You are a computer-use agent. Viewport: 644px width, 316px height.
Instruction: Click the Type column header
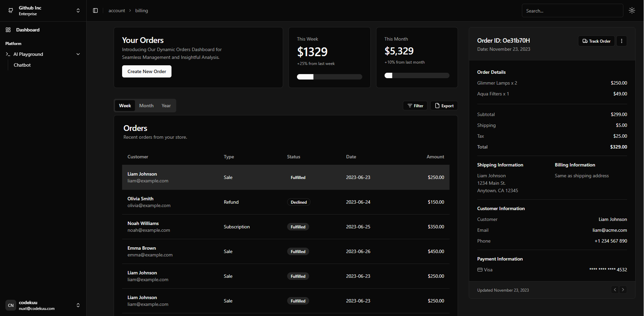(x=229, y=157)
